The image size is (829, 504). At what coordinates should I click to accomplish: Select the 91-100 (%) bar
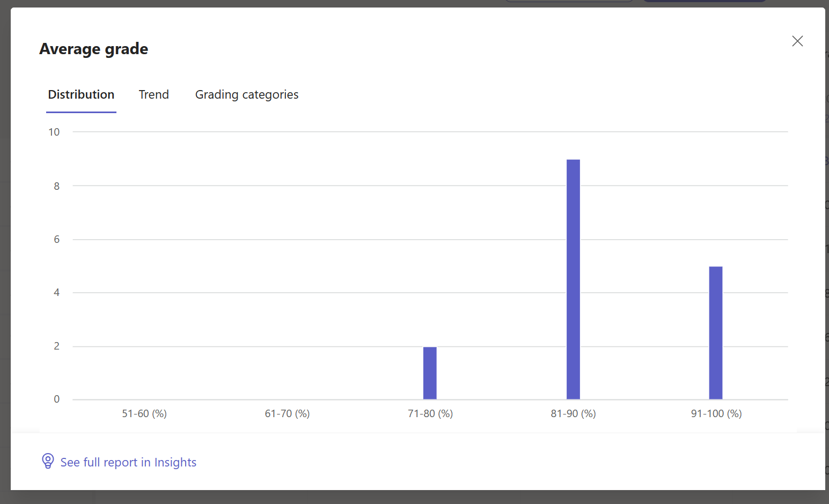[x=716, y=332]
